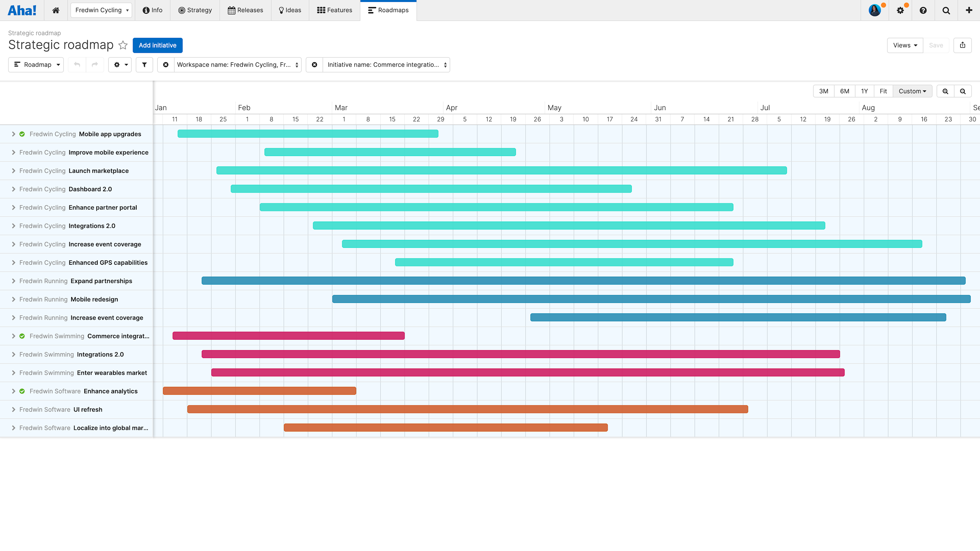This screenshot has height=551, width=980.
Task: Open the Views dropdown
Action: tap(905, 45)
